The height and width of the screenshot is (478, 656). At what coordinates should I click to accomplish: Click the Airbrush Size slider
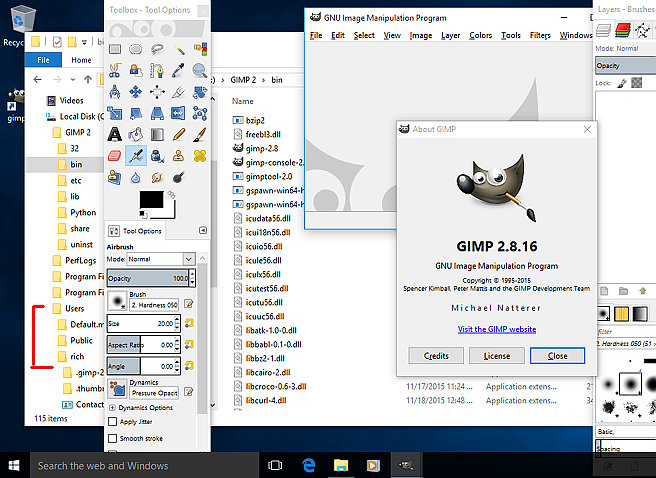coord(141,323)
